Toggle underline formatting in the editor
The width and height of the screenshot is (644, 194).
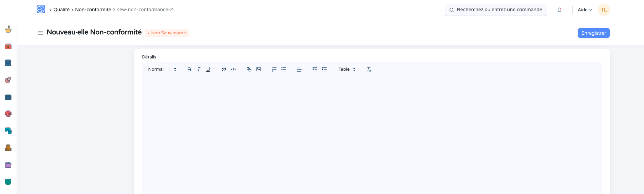(x=208, y=69)
